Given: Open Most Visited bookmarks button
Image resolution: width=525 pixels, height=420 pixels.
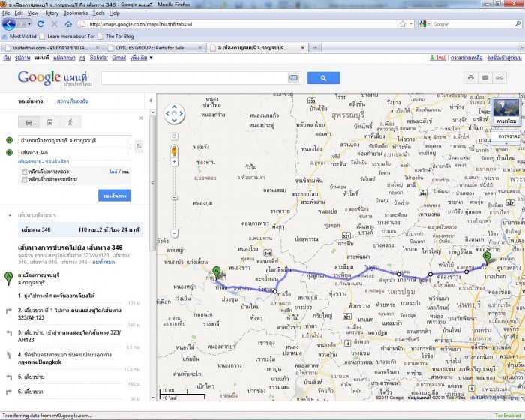Looking at the screenshot, I should coord(19,36).
